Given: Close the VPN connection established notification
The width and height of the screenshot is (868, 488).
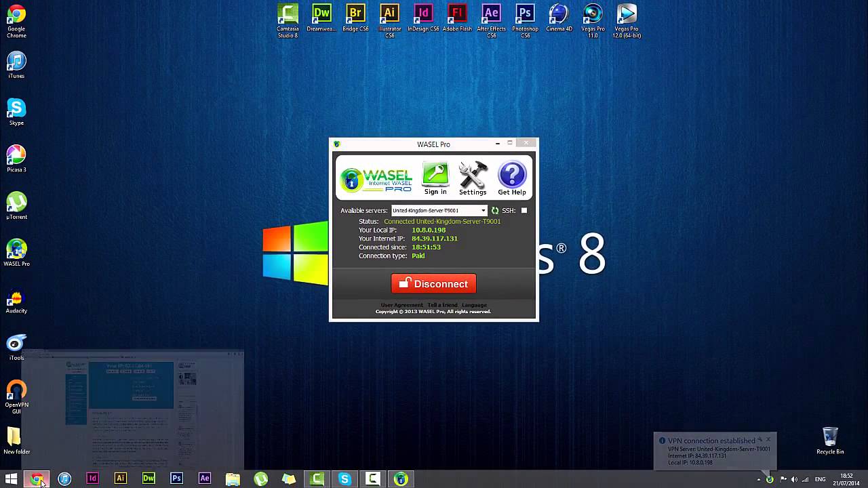Looking at the screenshot, I should tap(768, 439).
